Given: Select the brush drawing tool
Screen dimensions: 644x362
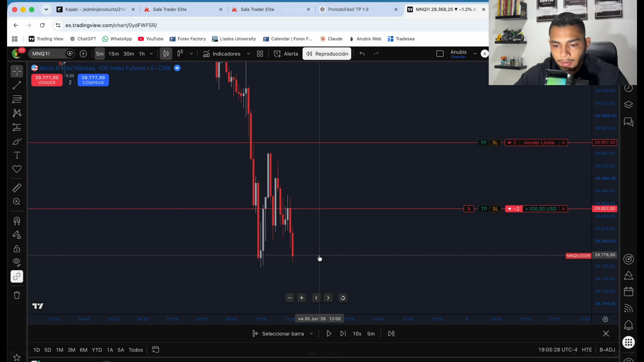Looking at the screenshot, I should (17, 141).
